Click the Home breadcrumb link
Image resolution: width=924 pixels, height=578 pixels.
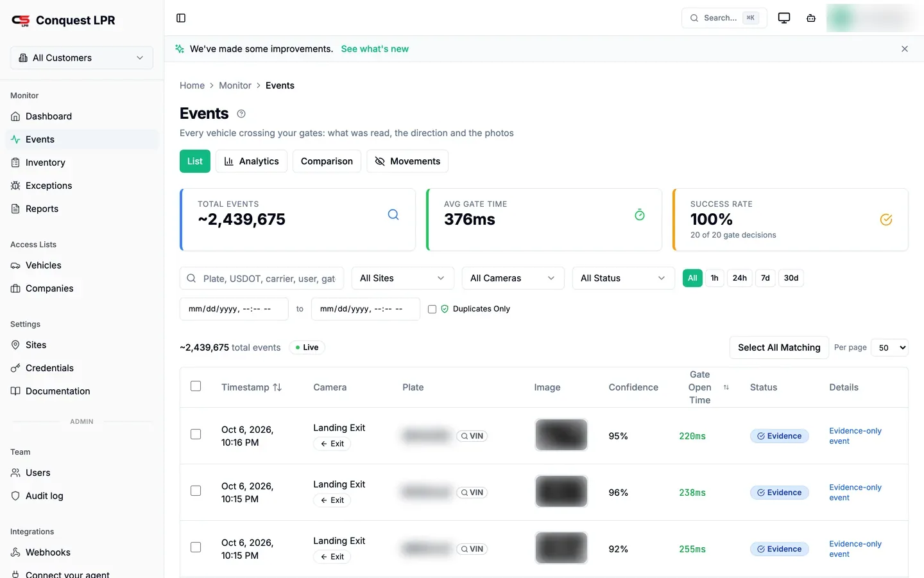click(192, 85)
